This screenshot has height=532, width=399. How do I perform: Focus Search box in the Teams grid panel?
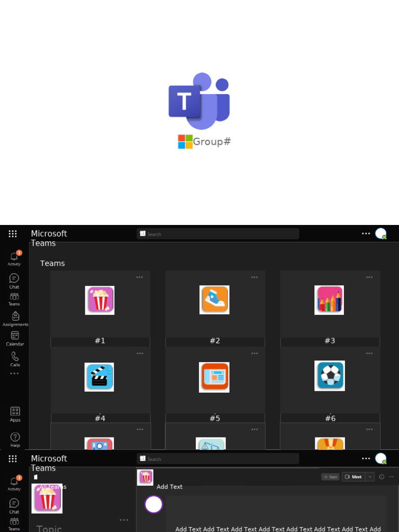tap(218, 234)
